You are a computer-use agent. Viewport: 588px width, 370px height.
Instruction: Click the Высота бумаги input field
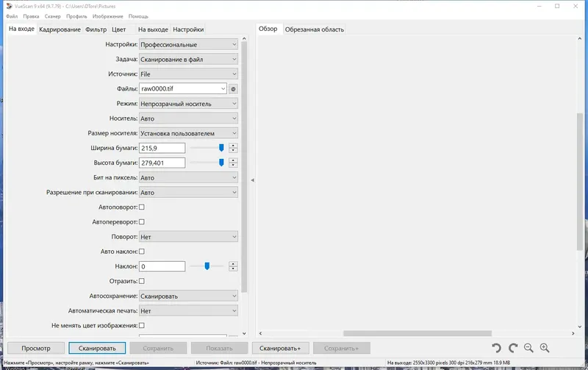click(162, 163)
